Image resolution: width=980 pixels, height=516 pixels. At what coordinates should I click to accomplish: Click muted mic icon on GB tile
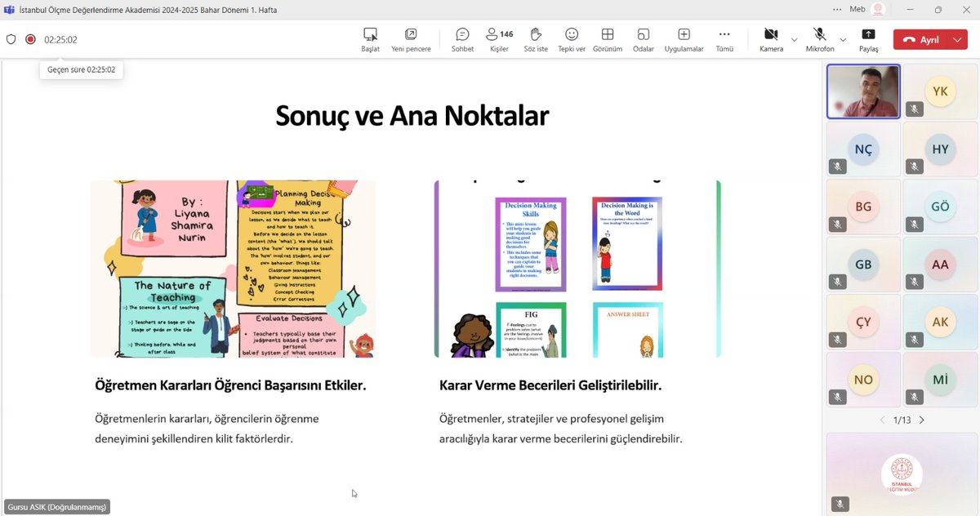836,282
